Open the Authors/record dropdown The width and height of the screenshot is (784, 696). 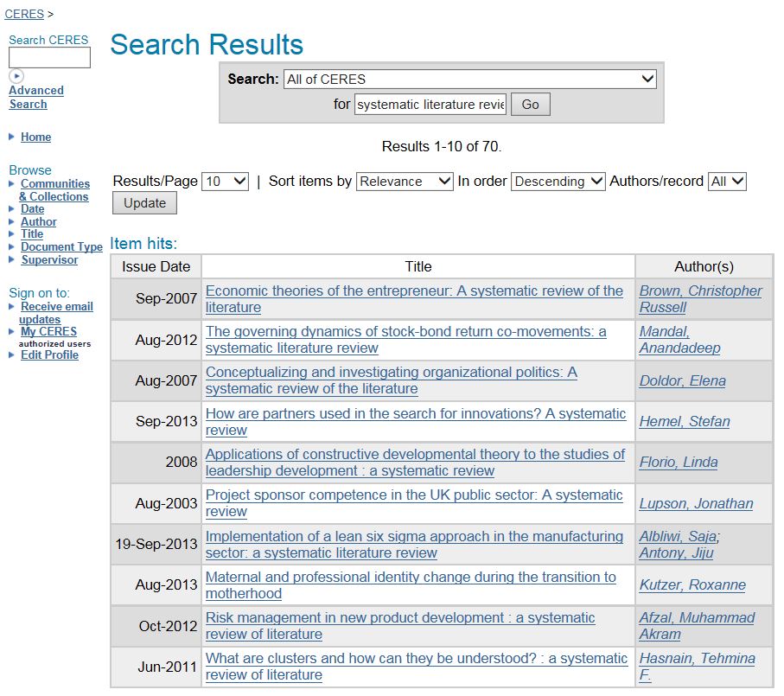point(726,182)
